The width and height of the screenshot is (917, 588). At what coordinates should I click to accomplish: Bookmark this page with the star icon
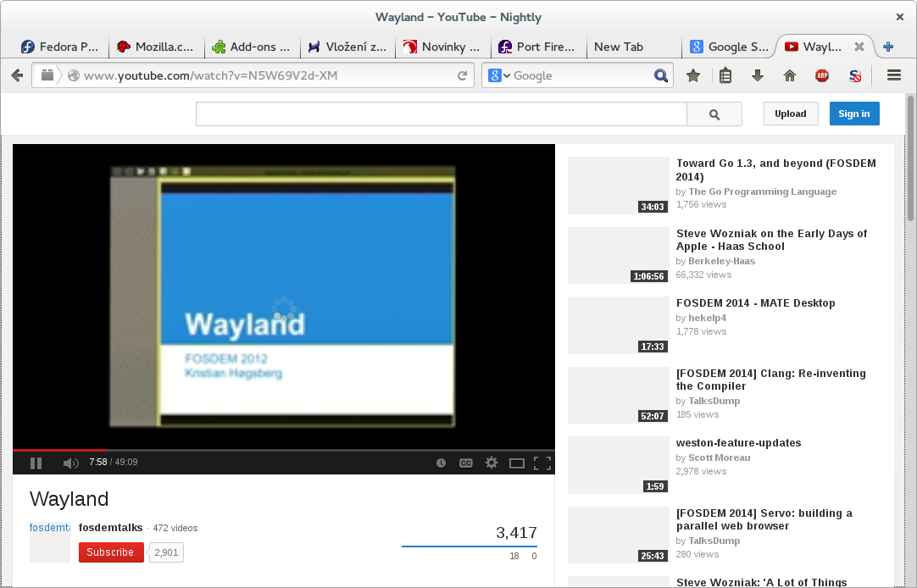tap(693, 75)
